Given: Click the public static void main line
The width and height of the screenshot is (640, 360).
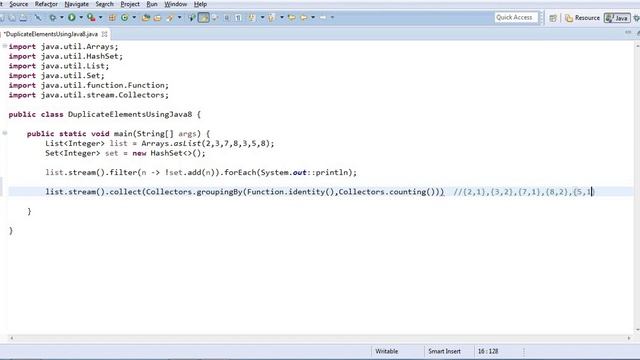Looking at the screenshot, I should 118,134.
